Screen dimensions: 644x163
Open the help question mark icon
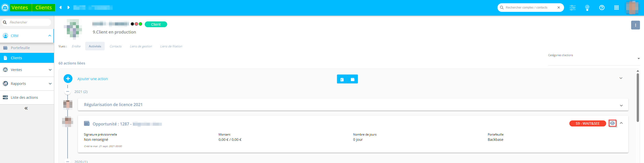(602, 8)
